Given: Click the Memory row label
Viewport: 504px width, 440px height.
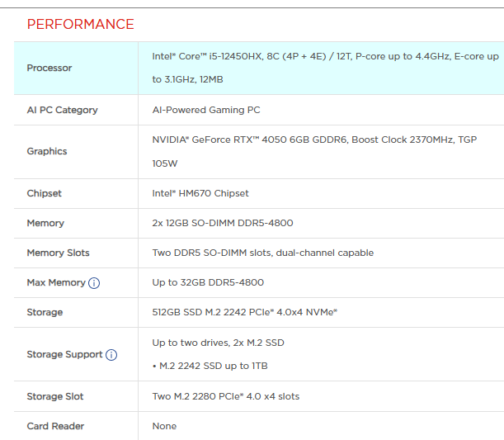Looking at the screenshot, I should (45, 223).
